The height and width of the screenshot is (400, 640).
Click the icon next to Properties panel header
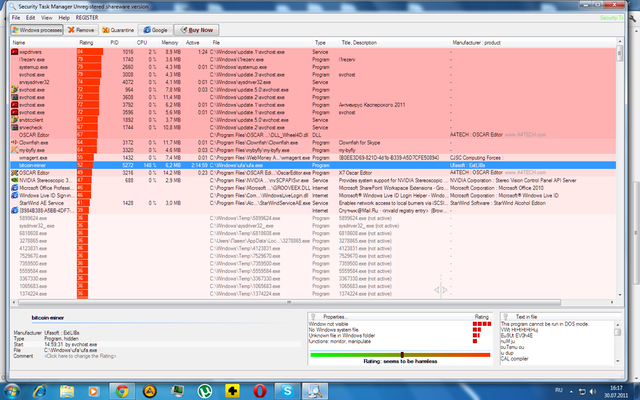[313, 317]
